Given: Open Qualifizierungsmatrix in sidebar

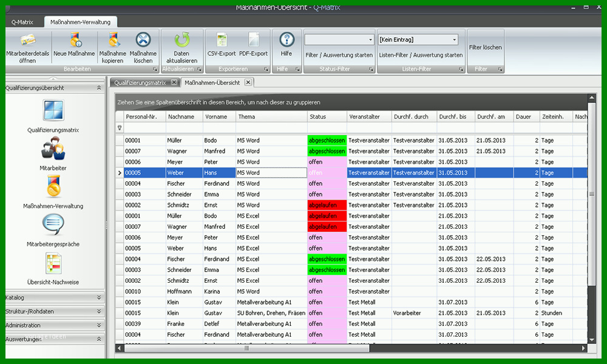Looking at the screenshot, I should click(x=53, y=116).
